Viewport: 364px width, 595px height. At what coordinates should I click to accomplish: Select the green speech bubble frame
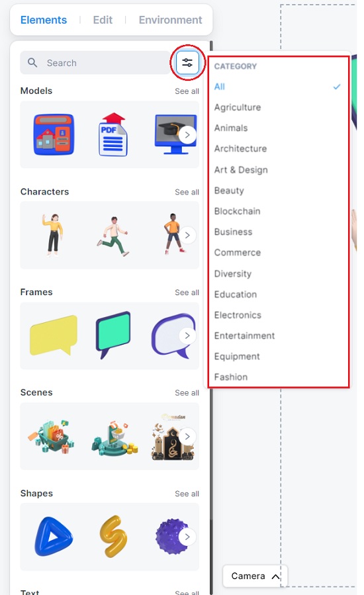click(113, 335)
